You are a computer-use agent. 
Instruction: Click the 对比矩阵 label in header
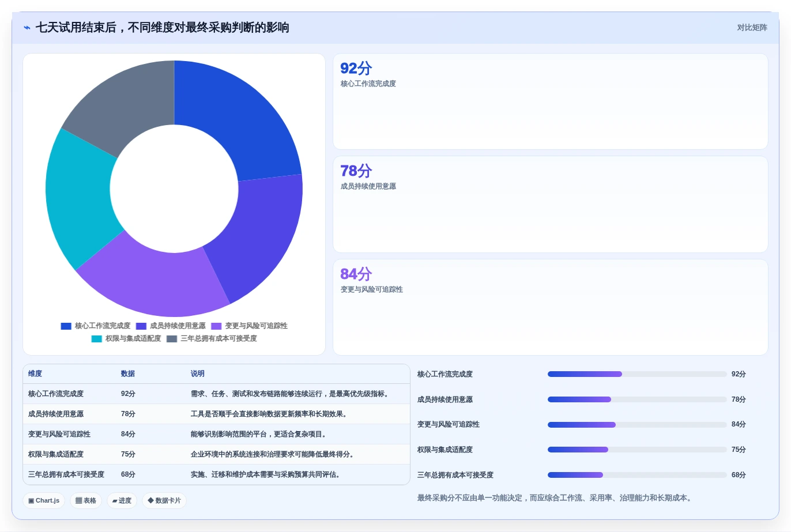click(752, 28)
